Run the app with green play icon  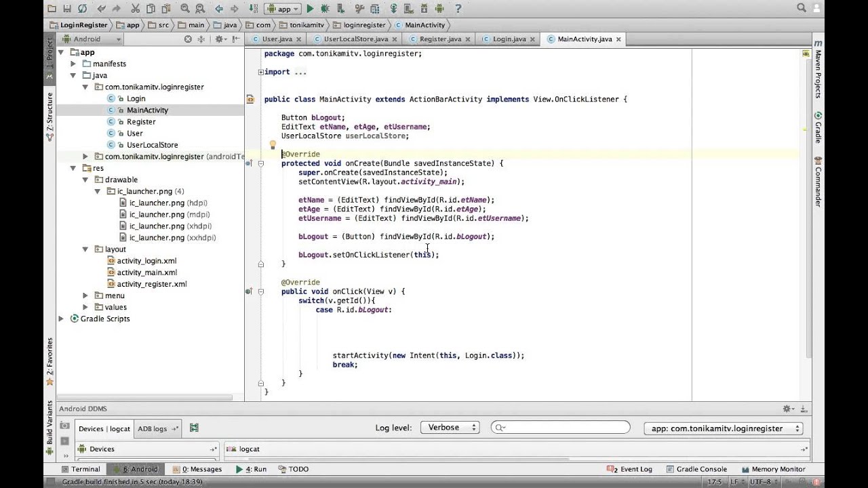point(310,9)
